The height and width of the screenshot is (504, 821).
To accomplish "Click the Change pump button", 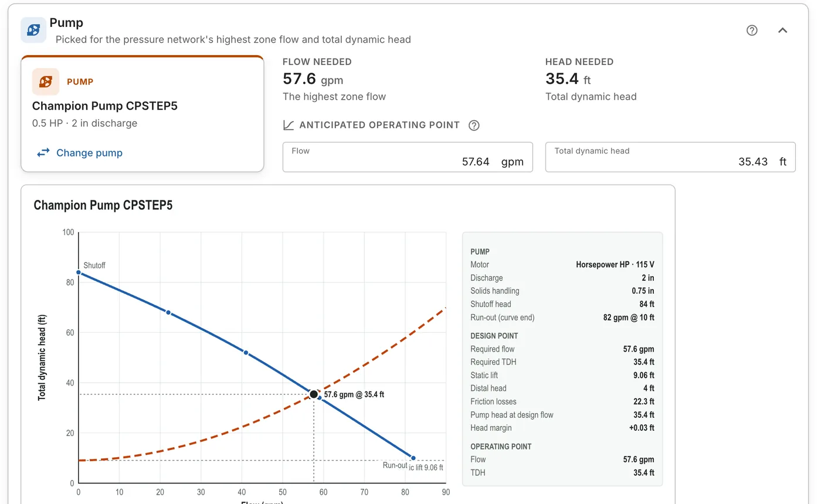I will tap(79, 153).
